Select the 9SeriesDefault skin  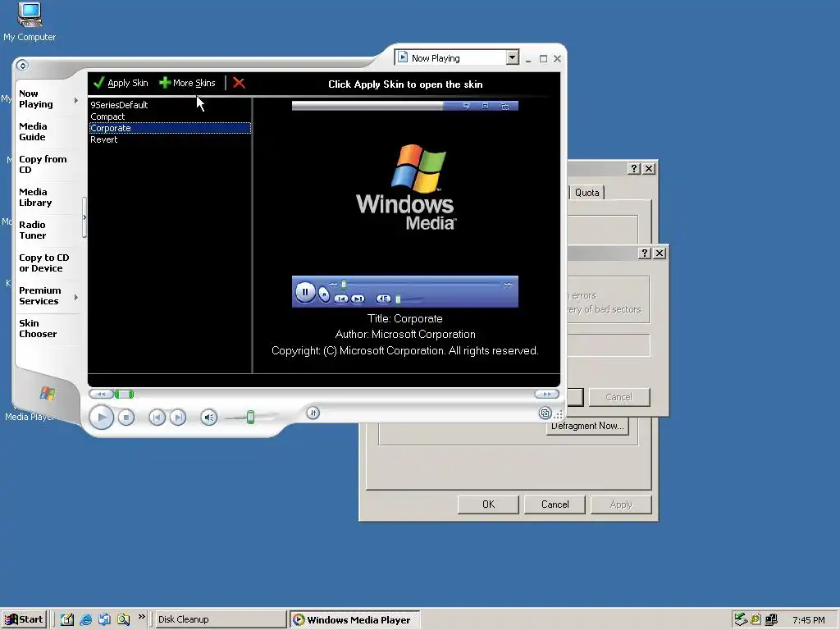[x=170, y=105]
